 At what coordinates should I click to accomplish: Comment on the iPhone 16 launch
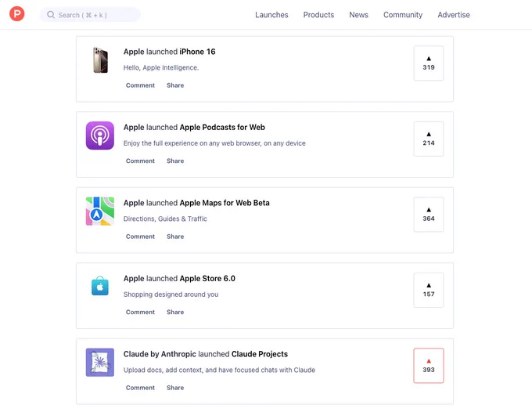[140, 85]
